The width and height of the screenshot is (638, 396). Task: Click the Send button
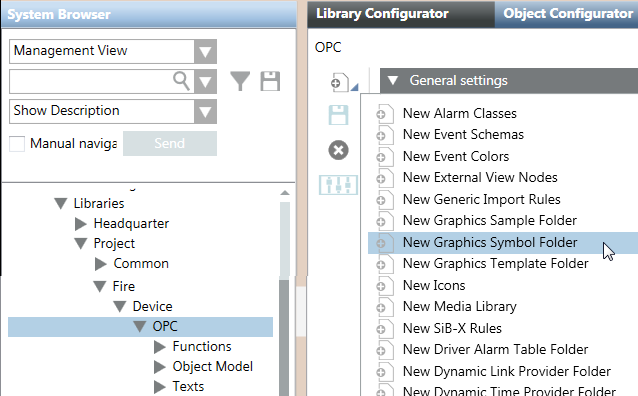170,143
